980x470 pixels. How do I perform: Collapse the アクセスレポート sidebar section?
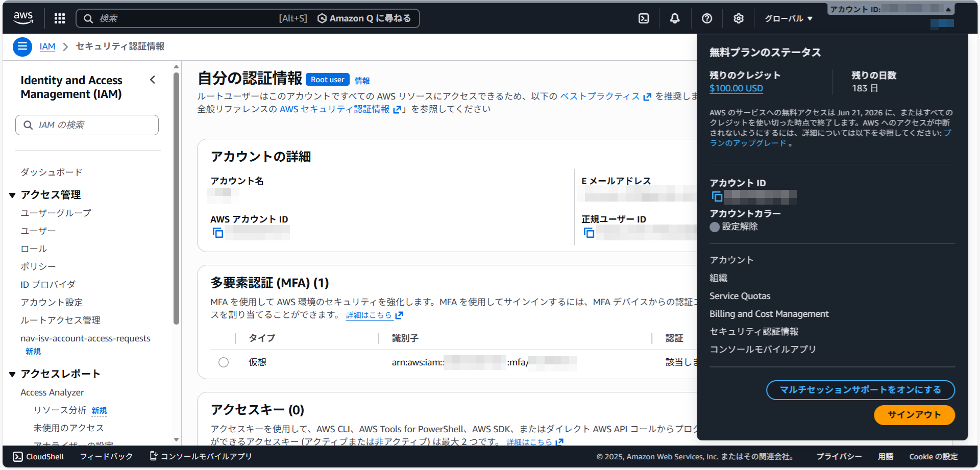pyautogui.click(x=12, y=374)
